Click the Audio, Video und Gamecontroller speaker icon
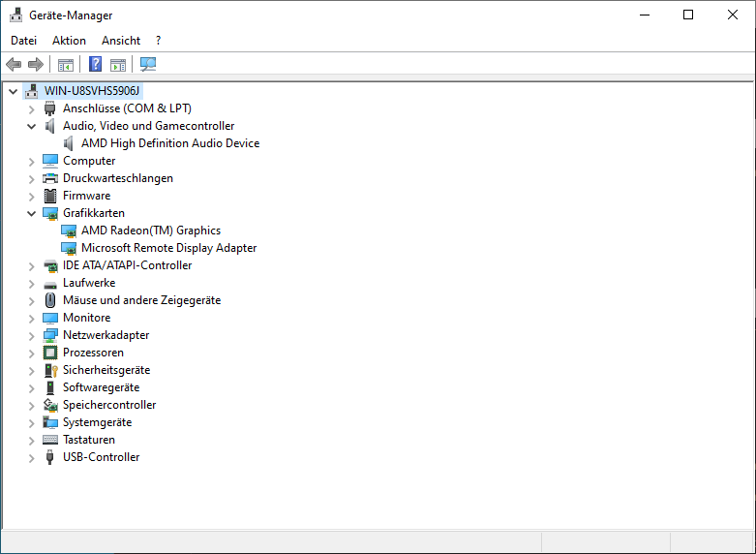This screenshot has width=756, height=554. (x=49, y=126)
